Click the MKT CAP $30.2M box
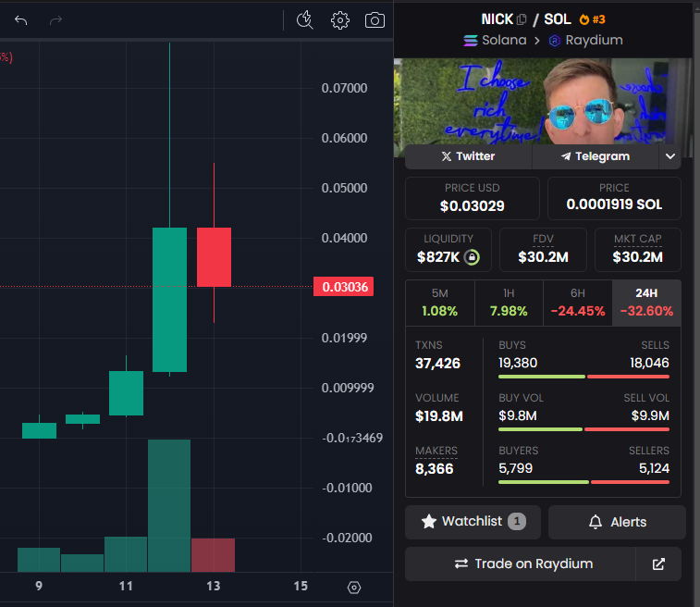The width and height of the screenshot is (700, 607). 637,250
